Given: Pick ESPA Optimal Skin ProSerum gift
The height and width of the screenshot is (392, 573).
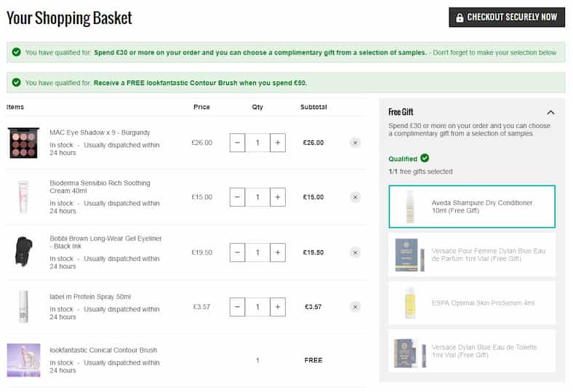Looking at the screenshot, I should [x=471, y=303].
